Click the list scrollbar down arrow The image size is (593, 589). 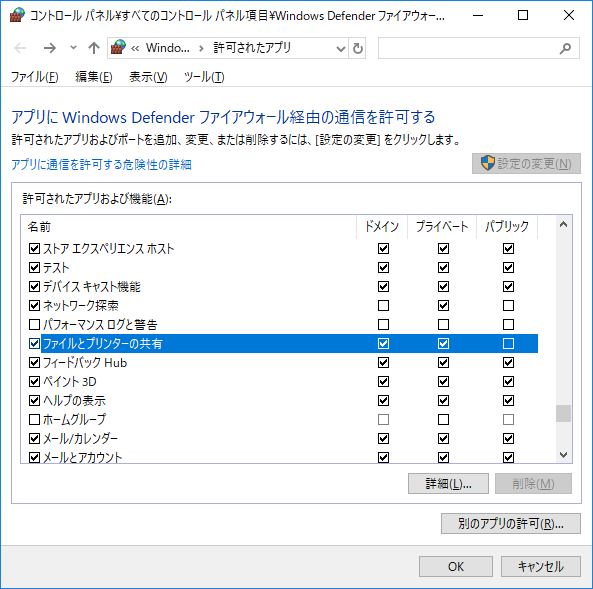563,455
